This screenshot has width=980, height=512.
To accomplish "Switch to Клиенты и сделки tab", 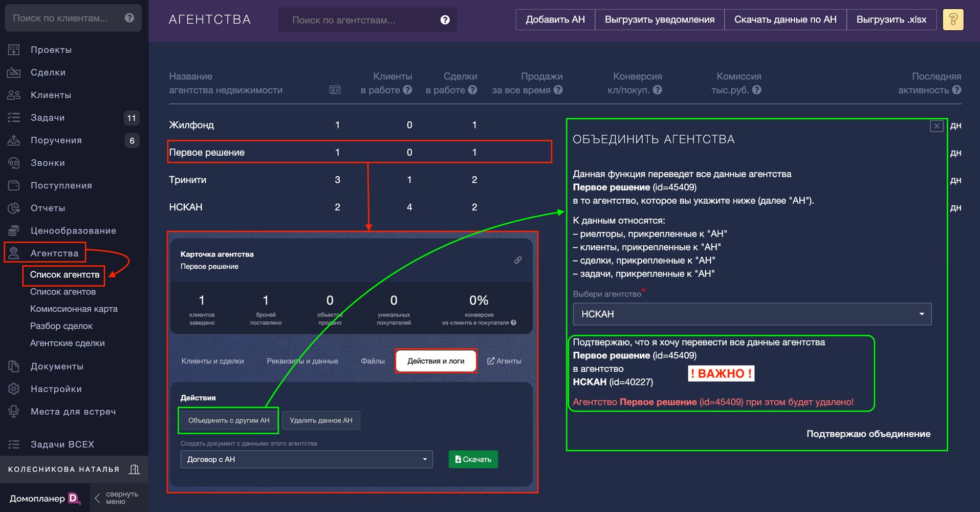I will pos(212,361).
